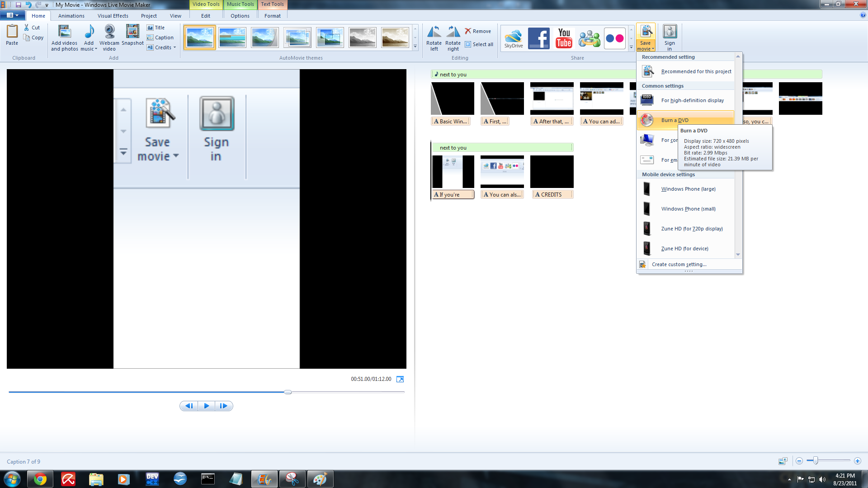Publish the movie to YouTube
This screenshot has height=488, width=868.
(x=563, y=38)
